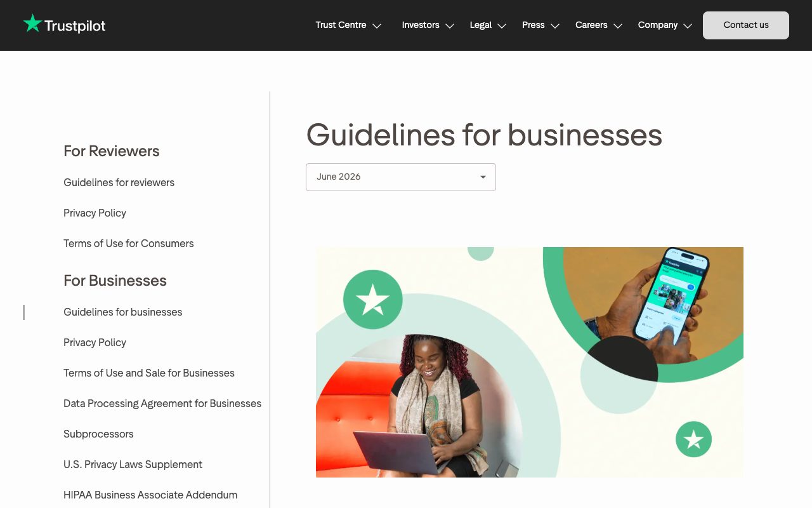The image size is (812, 508).
Task: Open Privacy Policy under For Businesses
Action: [95, 343]
